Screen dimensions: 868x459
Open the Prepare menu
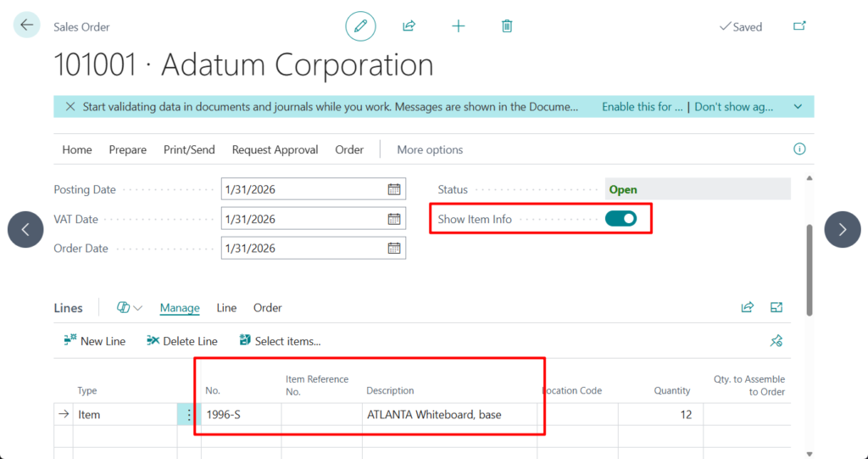click(x=127, y=149)
